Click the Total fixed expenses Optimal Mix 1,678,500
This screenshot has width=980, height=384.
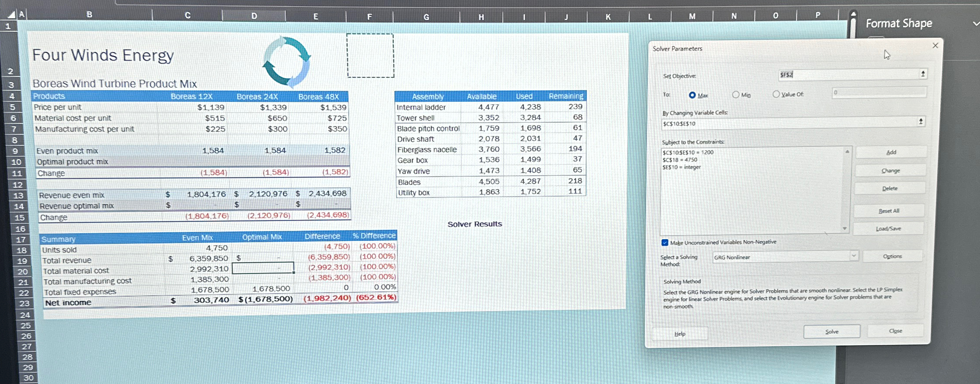click(271, 288)
